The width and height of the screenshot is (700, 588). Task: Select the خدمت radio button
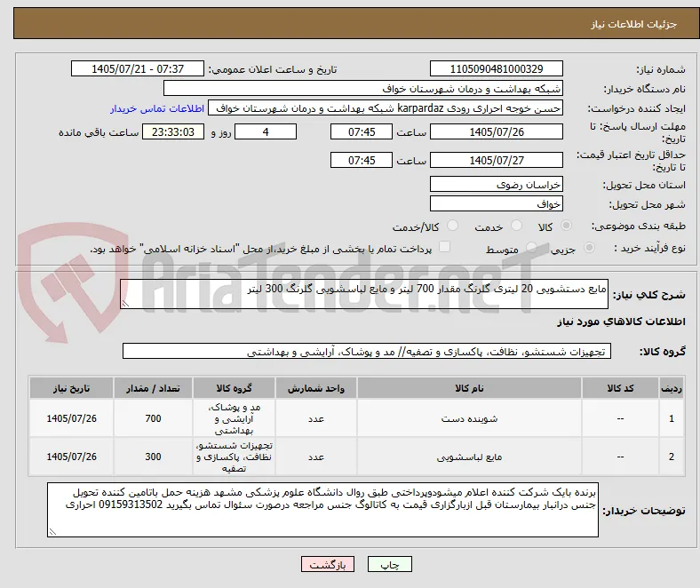(x=516, y=226)
